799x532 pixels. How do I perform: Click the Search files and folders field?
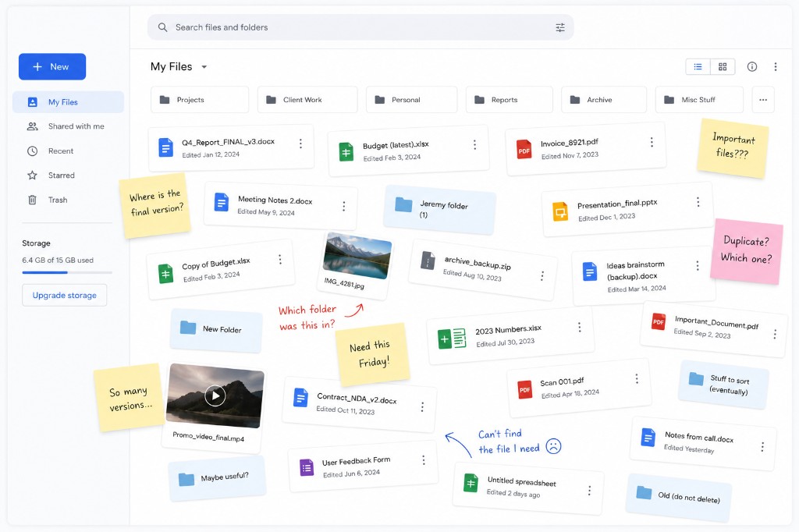pos(360,27)
